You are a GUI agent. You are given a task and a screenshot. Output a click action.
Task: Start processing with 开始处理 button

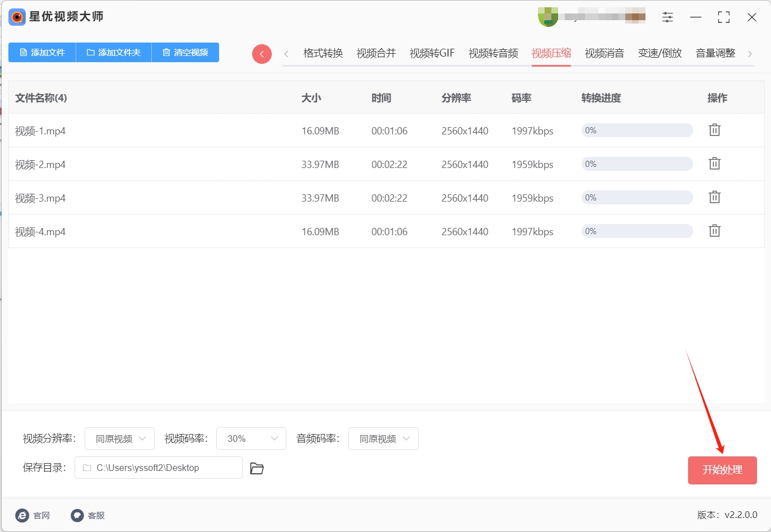tap(722, 470)
